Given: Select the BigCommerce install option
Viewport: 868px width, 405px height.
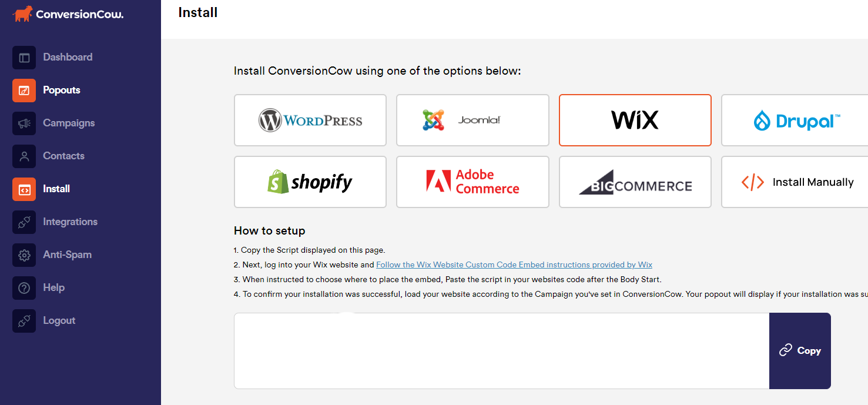Looking at the screenshot, I should pos(635,182).
